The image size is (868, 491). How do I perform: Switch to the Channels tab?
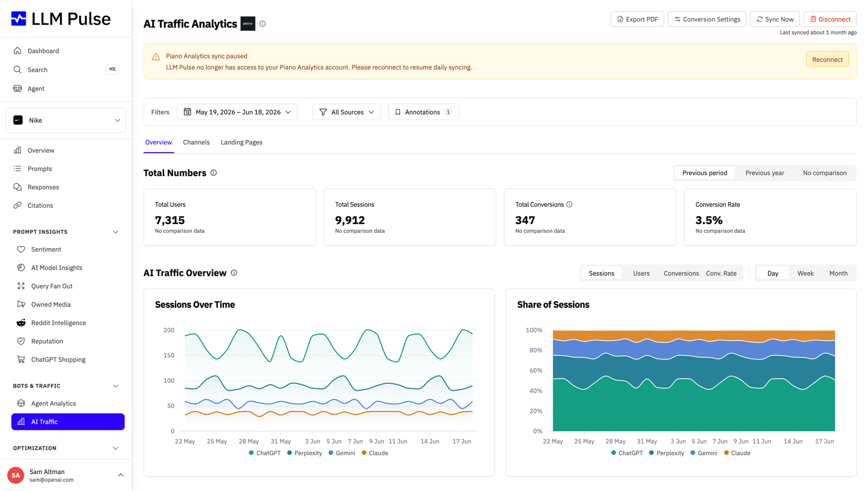(x=196, y=142)
